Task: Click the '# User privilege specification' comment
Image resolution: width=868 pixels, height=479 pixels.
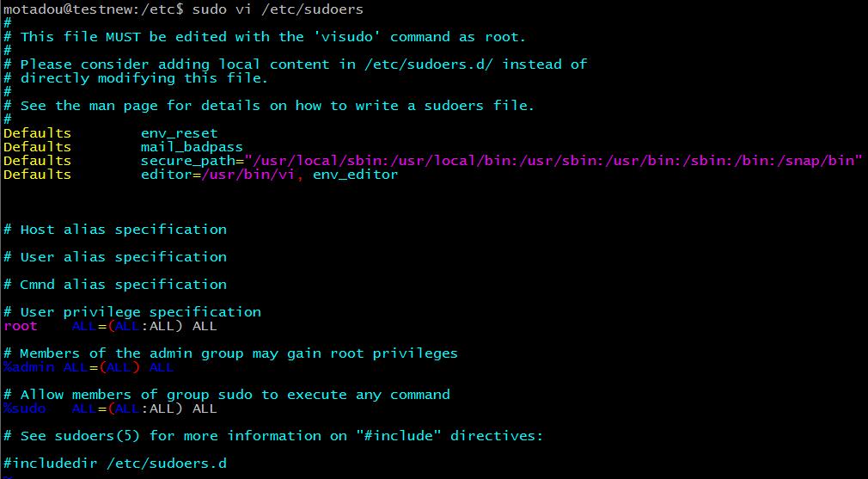Action: 132,312
